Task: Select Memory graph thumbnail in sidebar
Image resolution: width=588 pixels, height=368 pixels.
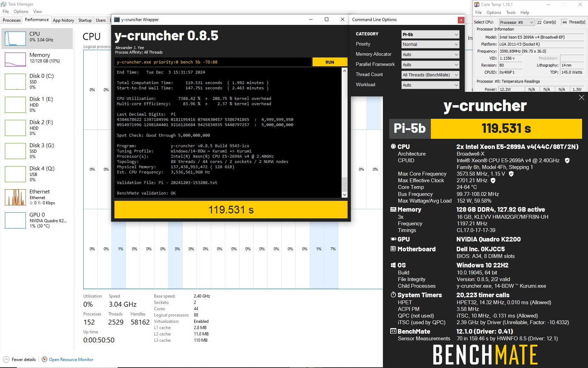Action: (15, 60)
